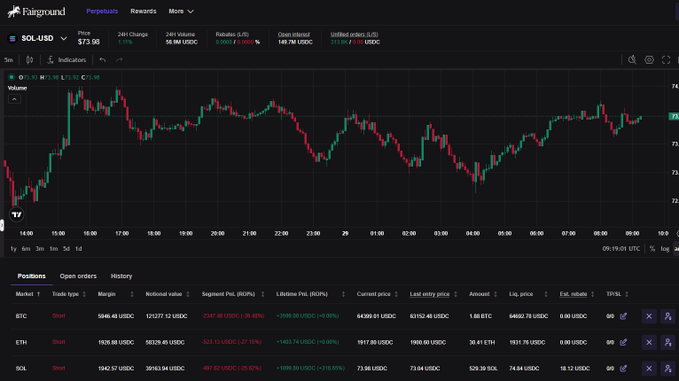Open the chart quick search tool

click(632, 60)
